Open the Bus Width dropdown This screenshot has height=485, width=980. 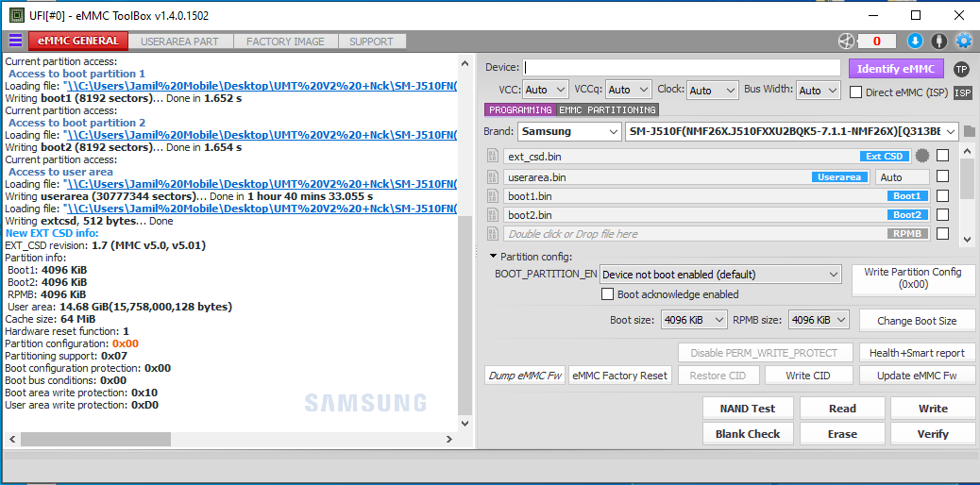tap(819, 90)
